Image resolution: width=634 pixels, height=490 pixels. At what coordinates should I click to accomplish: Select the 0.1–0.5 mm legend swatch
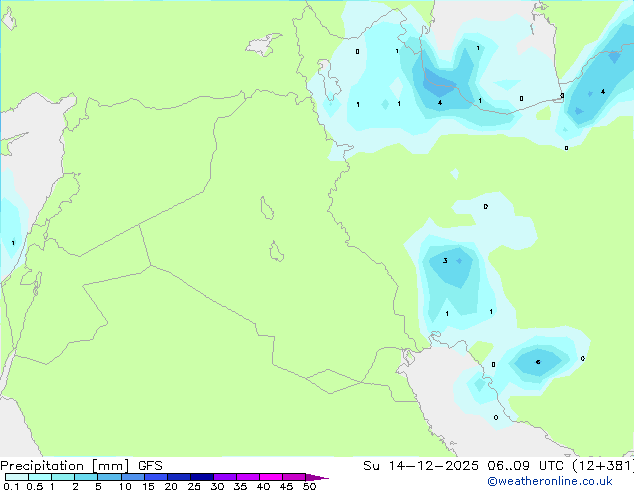pos(17,477)
